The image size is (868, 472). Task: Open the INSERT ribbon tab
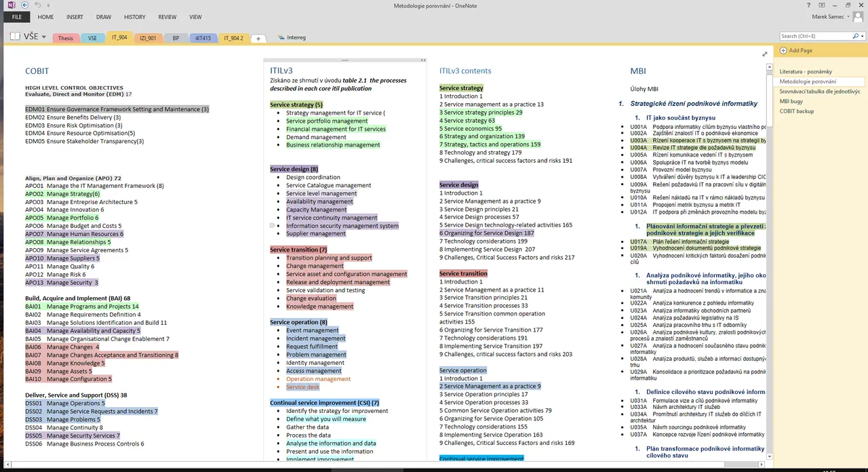click(75, 17)
